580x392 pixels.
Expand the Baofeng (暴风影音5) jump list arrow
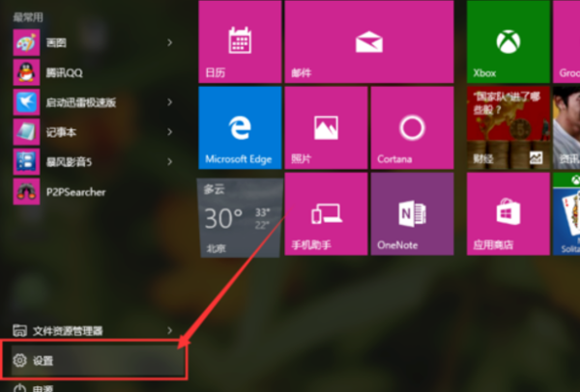[170, 162]
